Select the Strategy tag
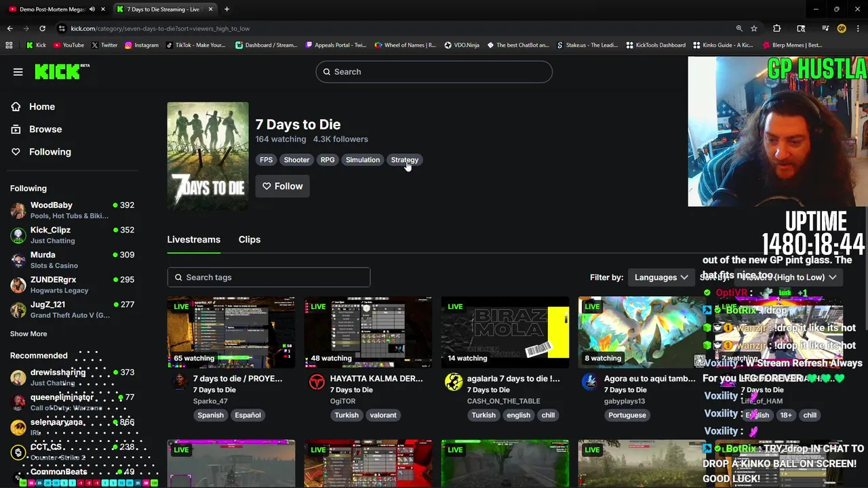Viewport: 868px width, 488px height. [404, 160]
